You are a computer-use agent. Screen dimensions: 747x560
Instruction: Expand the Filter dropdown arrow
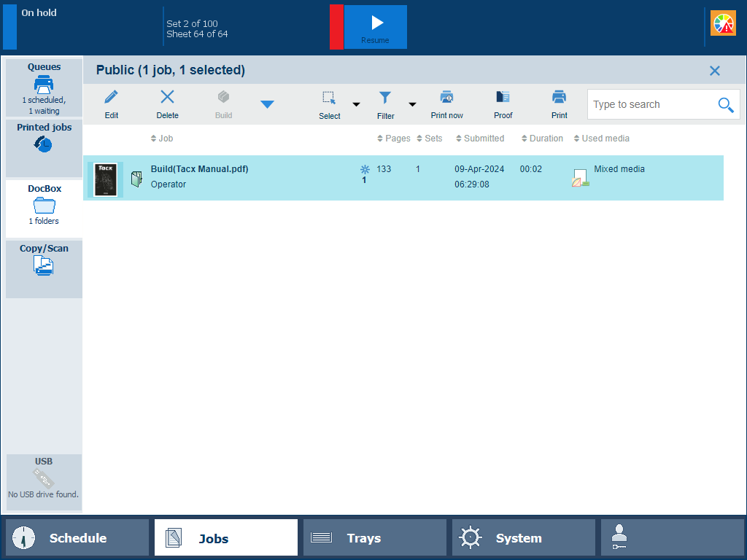coord(412,104)
